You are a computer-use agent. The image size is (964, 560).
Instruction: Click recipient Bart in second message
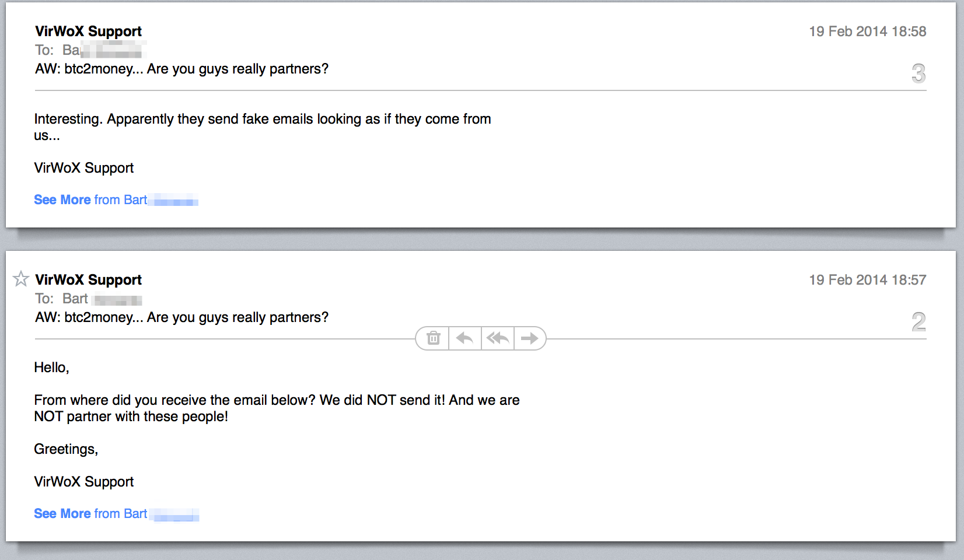click(75, 299)
